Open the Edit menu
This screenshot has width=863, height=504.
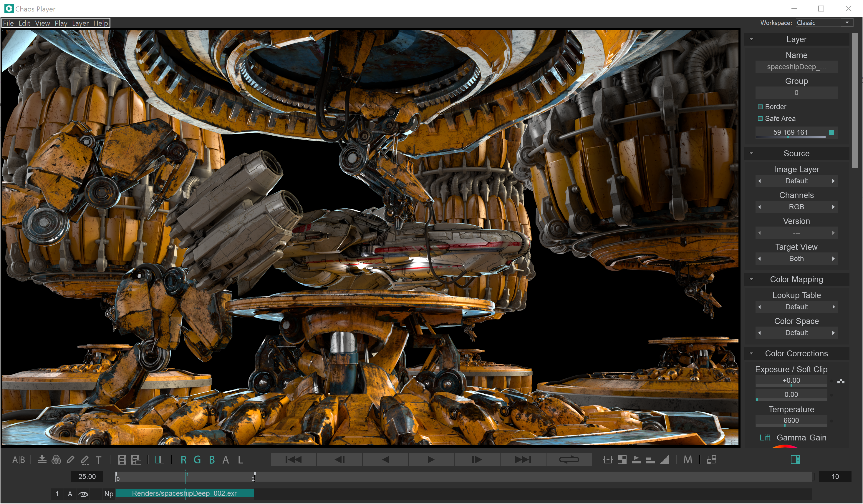coord(24,23)
